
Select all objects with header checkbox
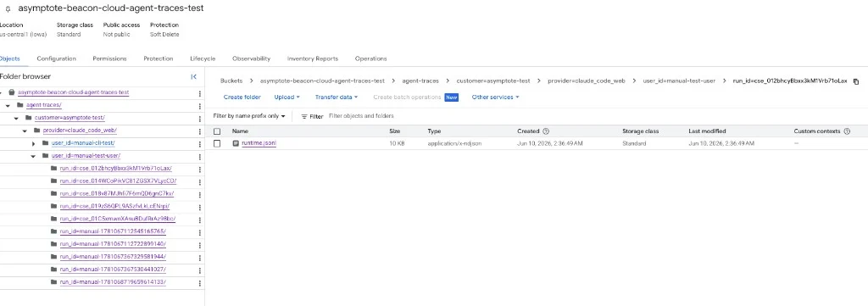217,131
